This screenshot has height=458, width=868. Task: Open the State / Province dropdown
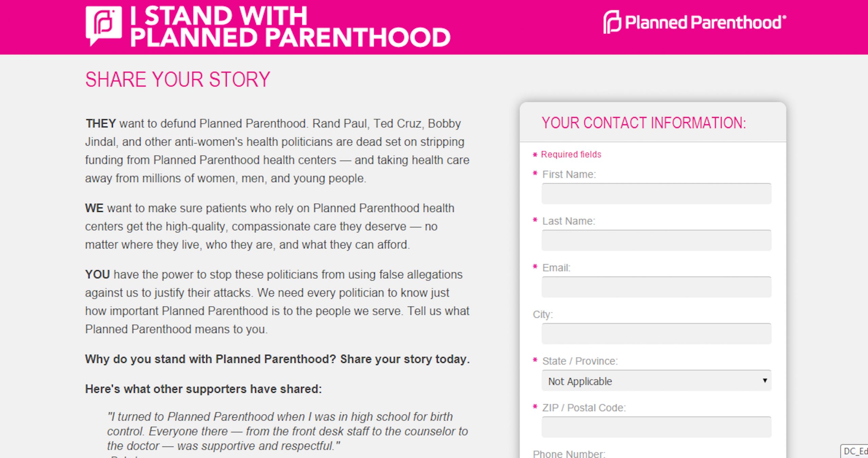point(656,381)
